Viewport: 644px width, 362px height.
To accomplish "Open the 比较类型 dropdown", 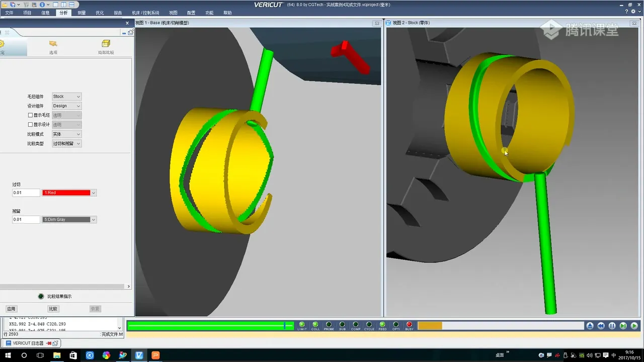I will [x=66, y=144].
